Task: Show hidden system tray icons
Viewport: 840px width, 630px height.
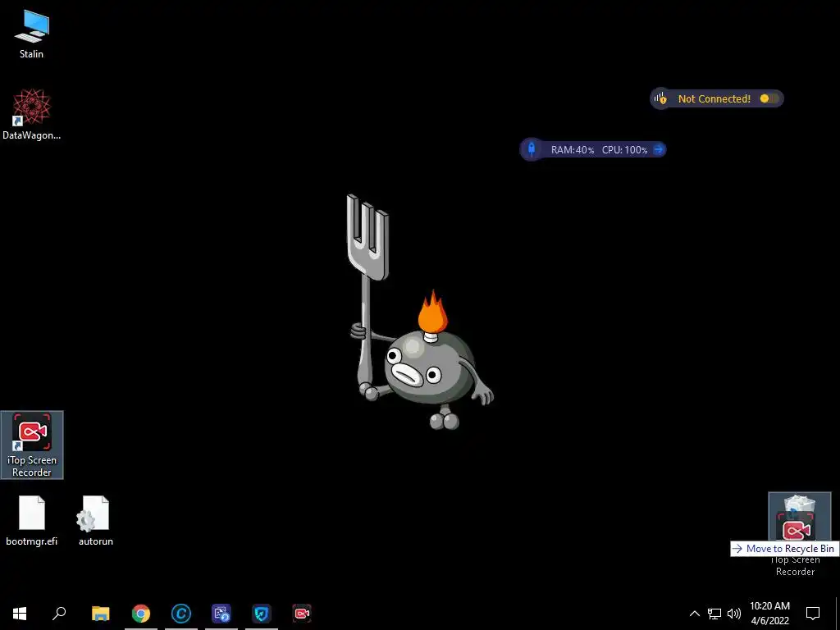Action: [694, 614]
